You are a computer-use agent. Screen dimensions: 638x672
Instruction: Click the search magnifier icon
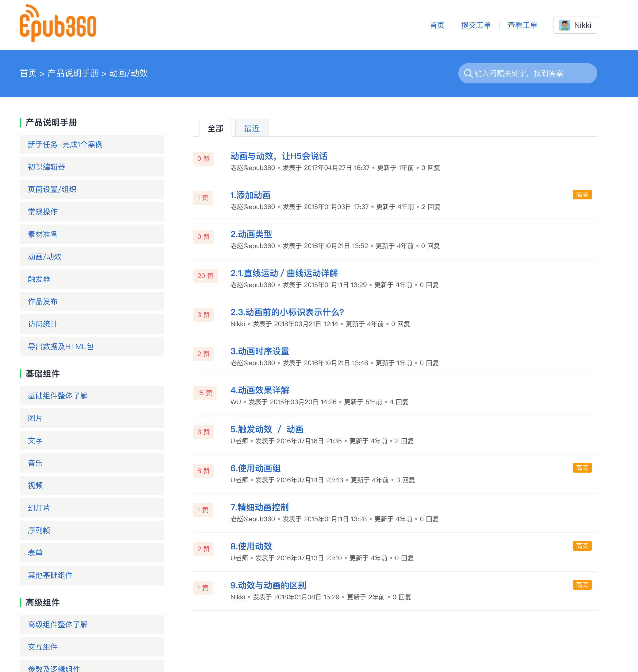[x=468, y=74]
